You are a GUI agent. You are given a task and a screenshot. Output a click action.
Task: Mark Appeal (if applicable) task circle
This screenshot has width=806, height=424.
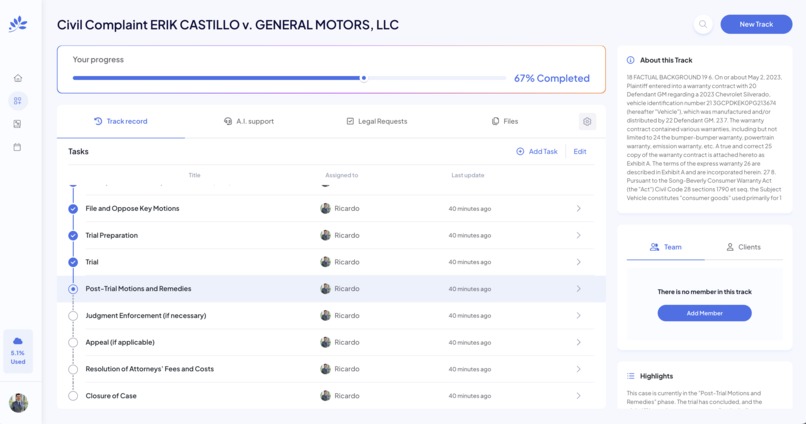pos(73,342)
